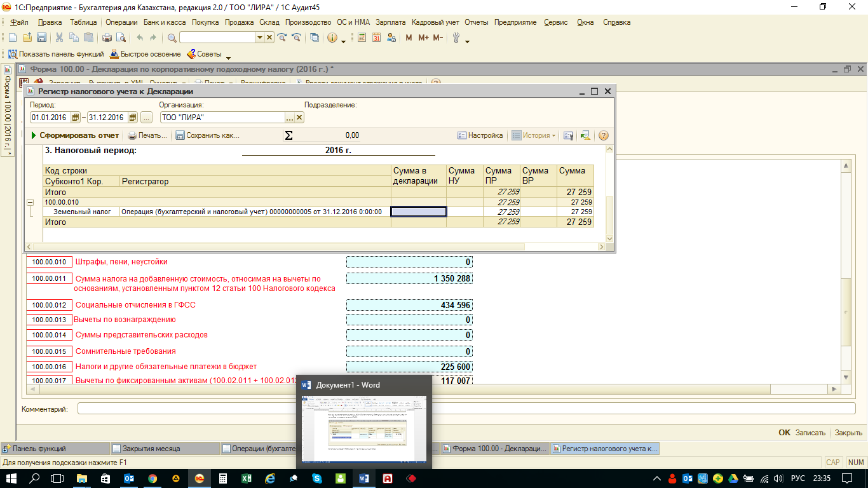Select the Сумма в декларации cell for Земельный налог

pyautogui.click(x=419, y=212)
